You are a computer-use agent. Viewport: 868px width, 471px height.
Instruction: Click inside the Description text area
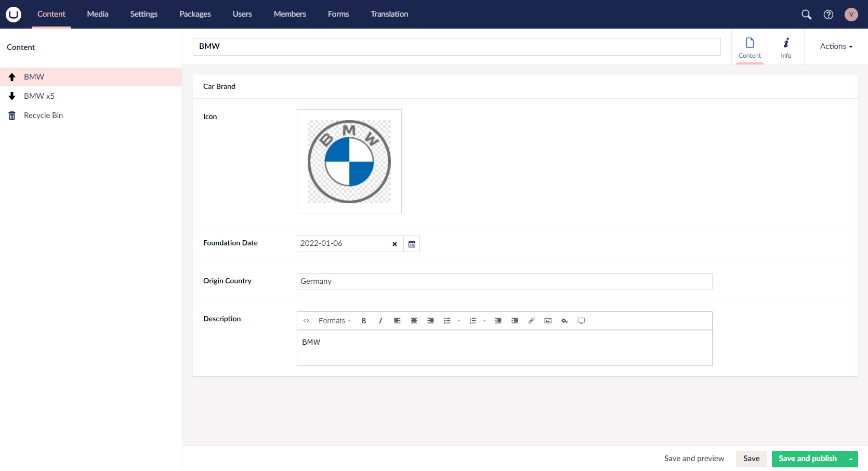pos(504,348)
